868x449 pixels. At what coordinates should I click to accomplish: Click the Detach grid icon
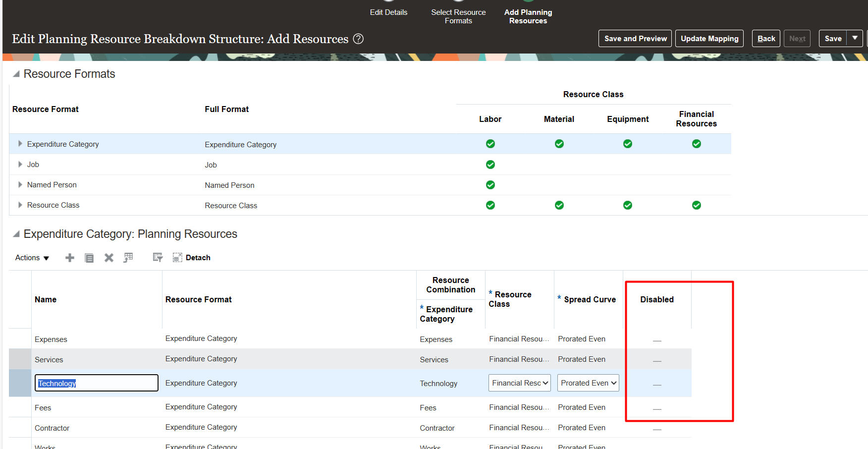(x=177, y=257)
